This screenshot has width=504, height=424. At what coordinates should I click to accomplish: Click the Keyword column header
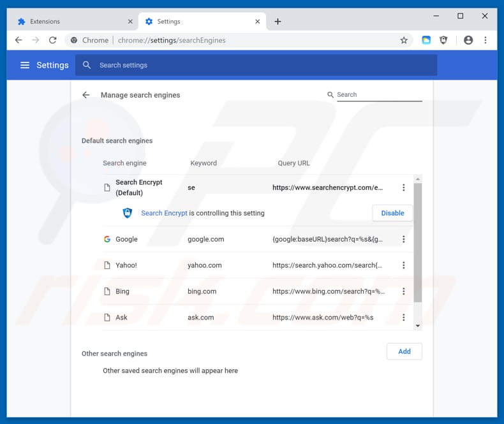point(204,163)
